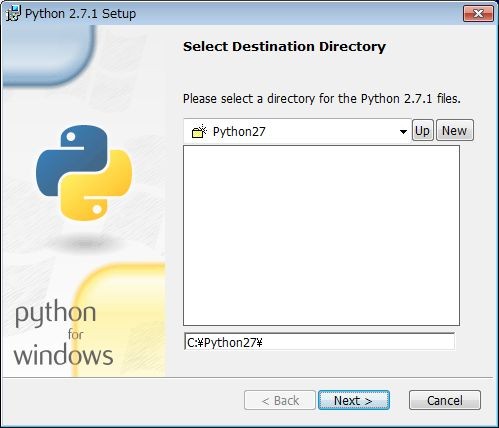Click the yellow snake of Python logo
499x428 pixels.
[x=97, y=187]
